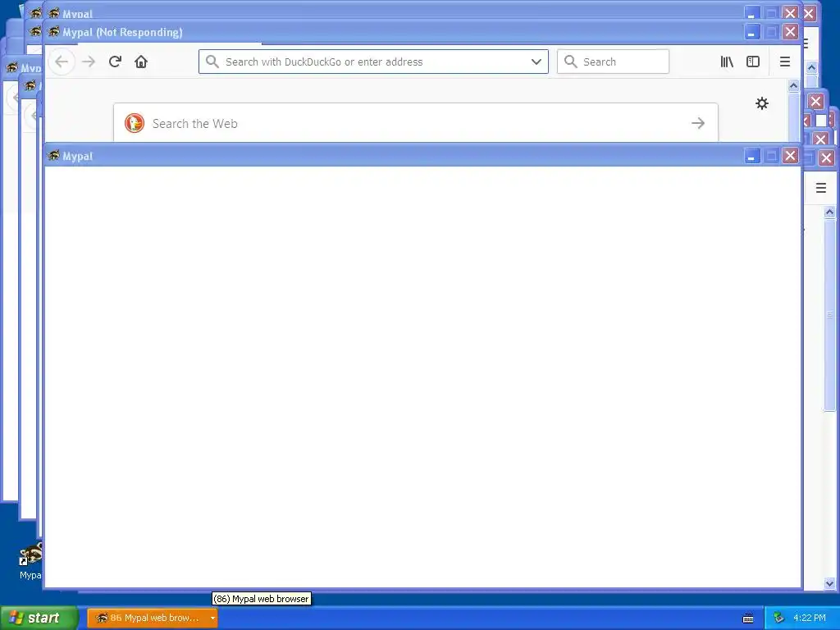Click the 86 Mypal web browser taskbar group
This screenshot has width=840, height=630.
tap(152, 619)
